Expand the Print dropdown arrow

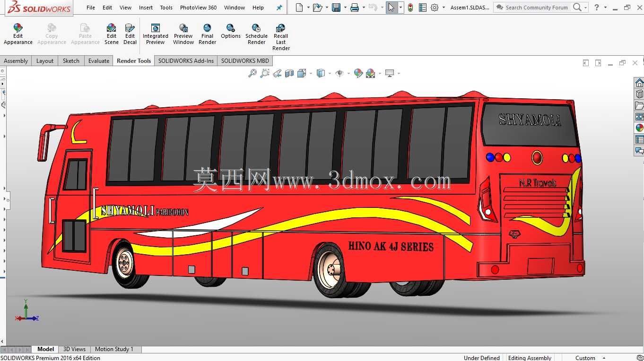pos(364,8)
